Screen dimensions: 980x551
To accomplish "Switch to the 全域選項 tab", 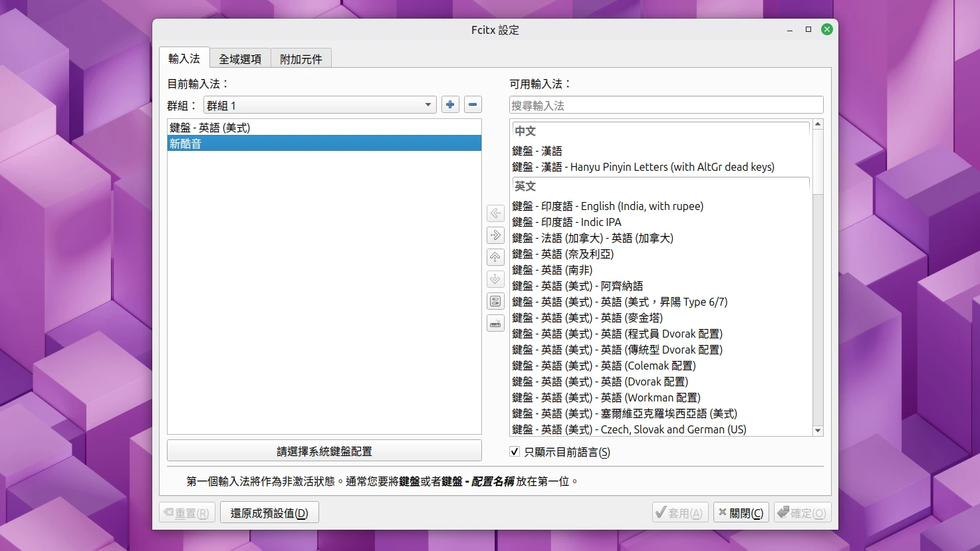I will click(239, 58).
